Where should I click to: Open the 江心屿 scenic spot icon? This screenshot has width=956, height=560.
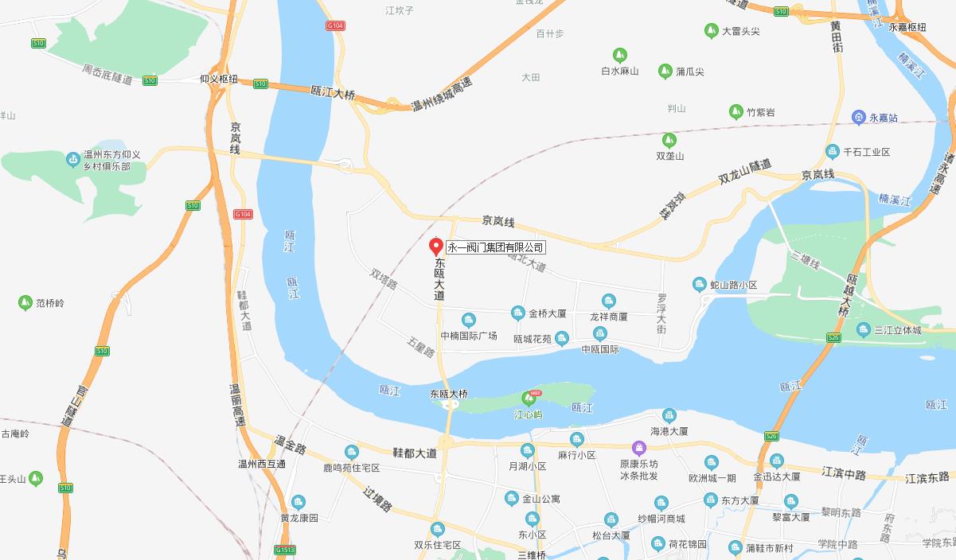coord(529,398)
